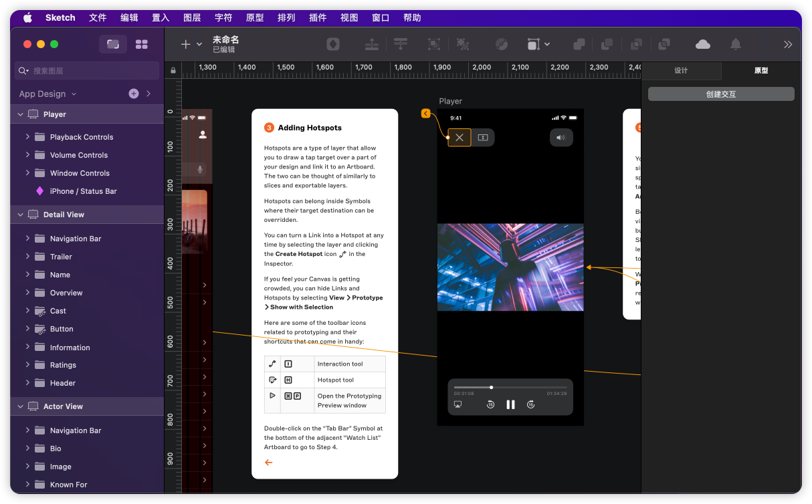
Task: Open the 图层 menu
Action: [x=192, y=18]
